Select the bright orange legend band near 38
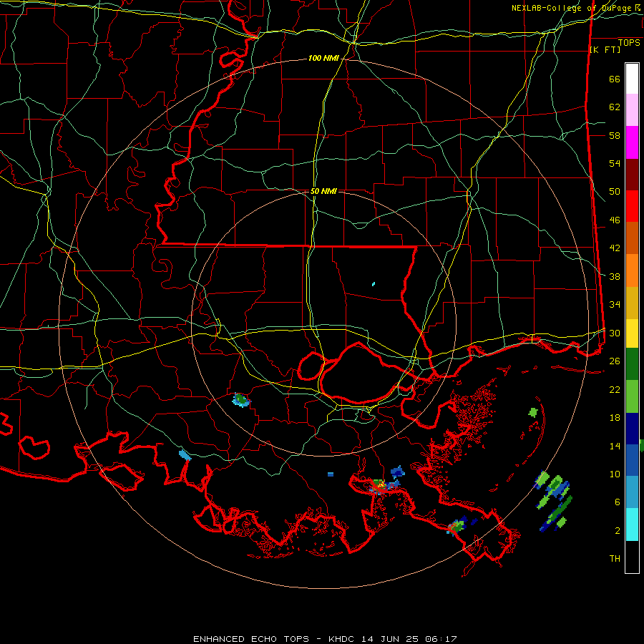Viewport: 644px width, 644px height. point(632,270)
